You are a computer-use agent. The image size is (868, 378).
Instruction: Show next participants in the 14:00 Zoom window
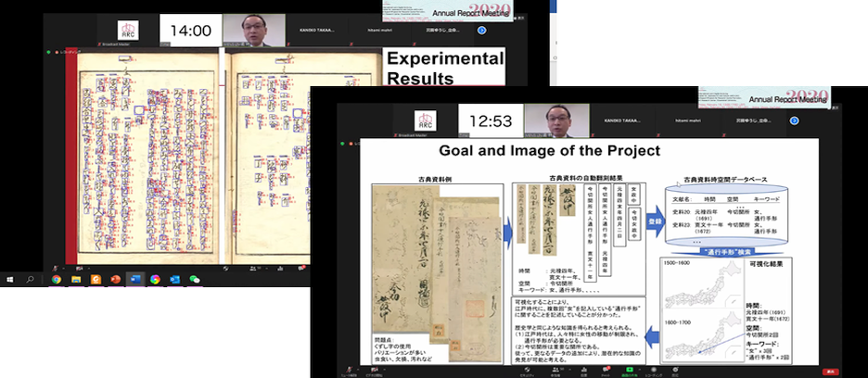click(481, 30)
